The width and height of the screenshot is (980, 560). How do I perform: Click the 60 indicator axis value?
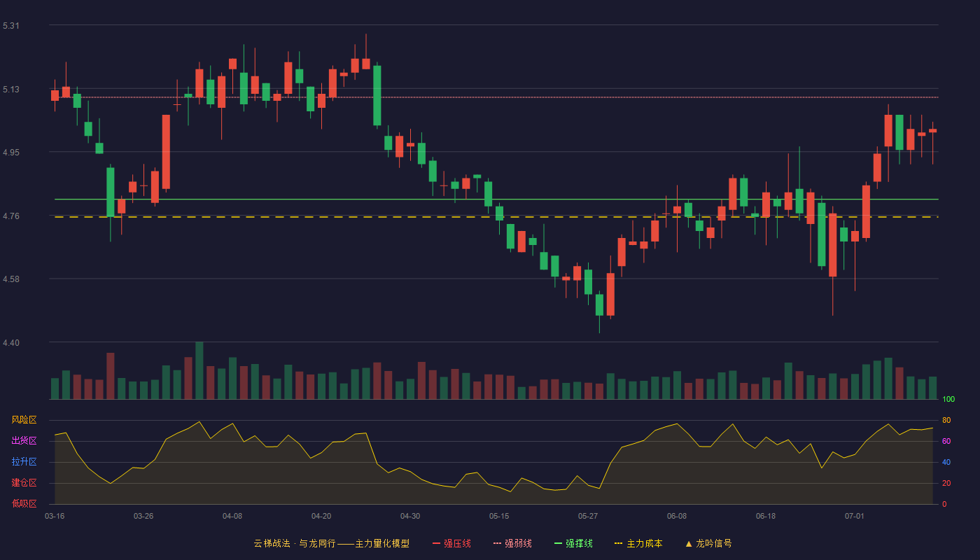[946, 441]
